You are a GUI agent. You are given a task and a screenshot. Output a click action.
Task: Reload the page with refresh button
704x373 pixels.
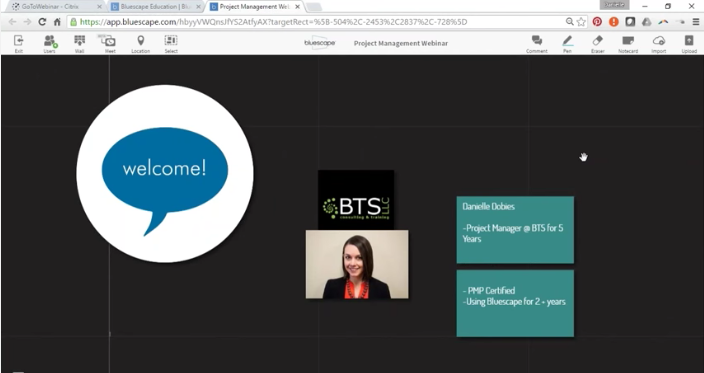click(42, 22)
